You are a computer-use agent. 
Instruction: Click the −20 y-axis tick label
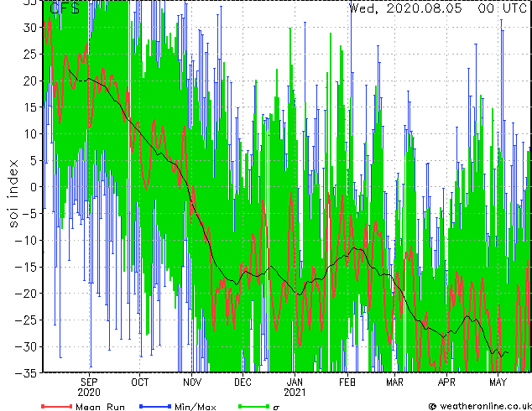point(26,294)
